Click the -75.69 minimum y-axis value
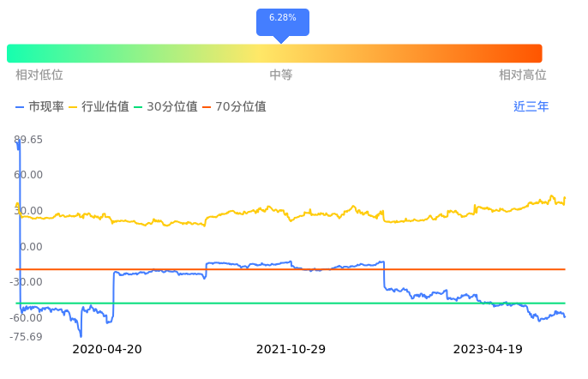Screen dimensions: 588x379 point(28,336)
